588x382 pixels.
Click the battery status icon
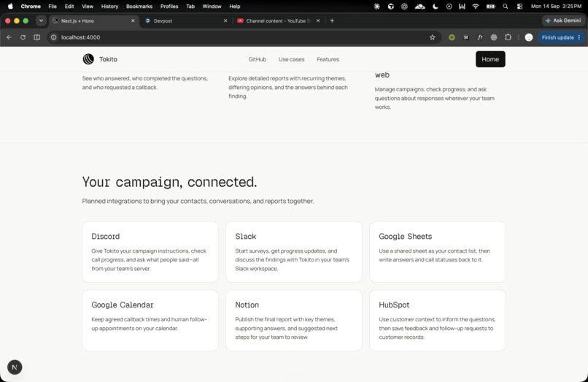coord(490,6)
